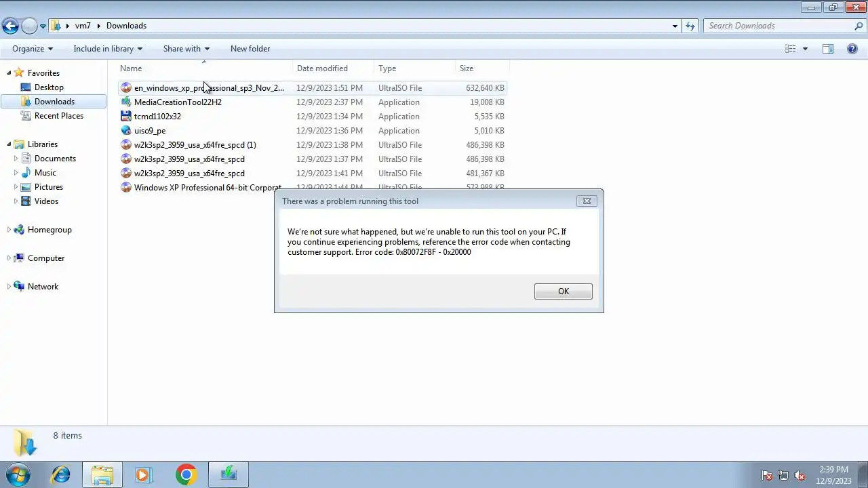Click the 632,640 KB size cell
Screen dimensions: 868x488
pyautogui.click(x=485, y=88)
